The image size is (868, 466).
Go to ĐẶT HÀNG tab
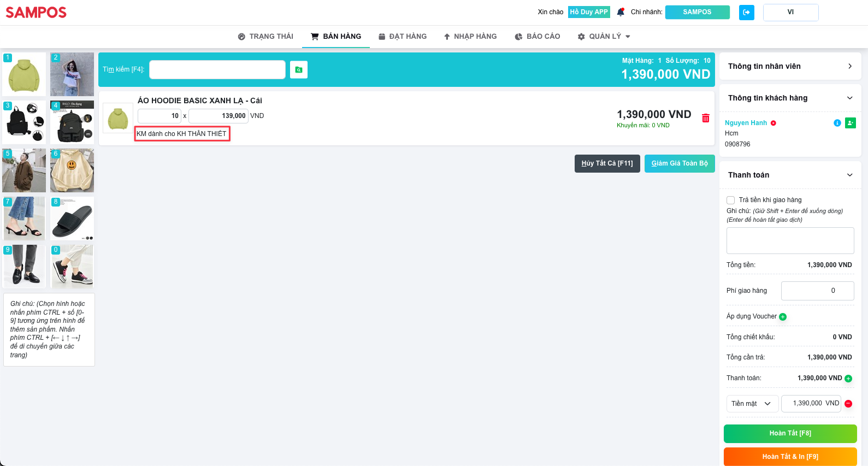(x=403, y=37)
